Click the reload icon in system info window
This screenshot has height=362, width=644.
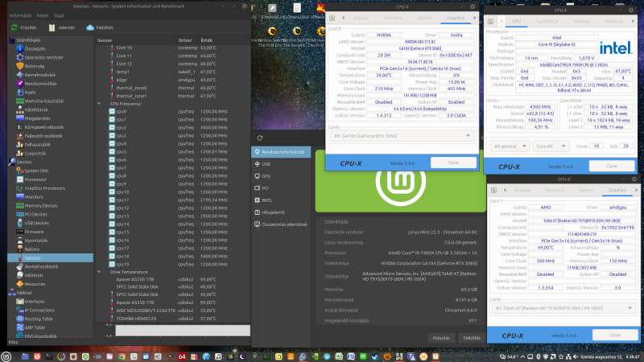[x=259, y=138]
